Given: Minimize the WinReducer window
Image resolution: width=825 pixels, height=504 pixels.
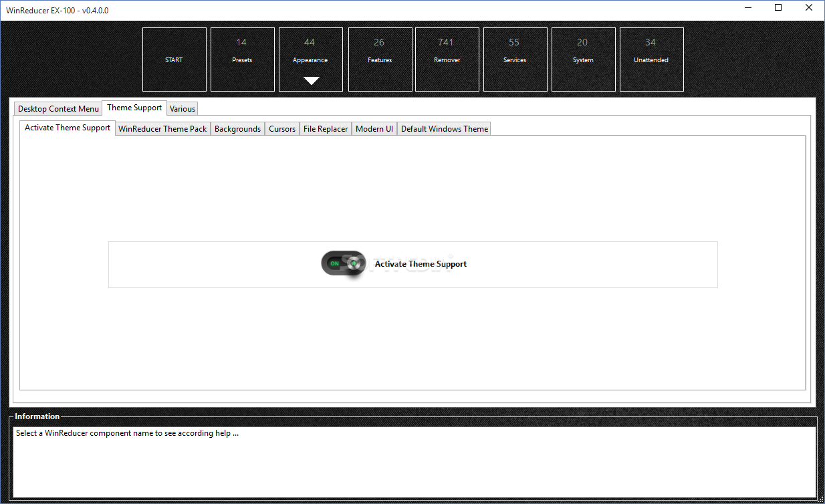Looking at the screenshot, I should point(747,8).
